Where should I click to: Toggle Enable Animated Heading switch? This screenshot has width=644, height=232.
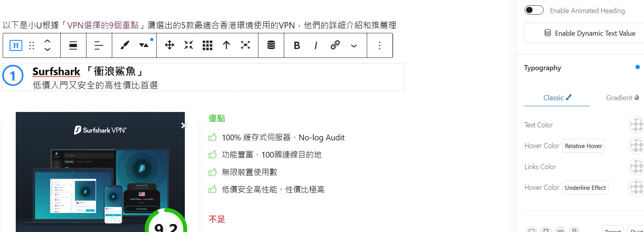pos(534,10)
